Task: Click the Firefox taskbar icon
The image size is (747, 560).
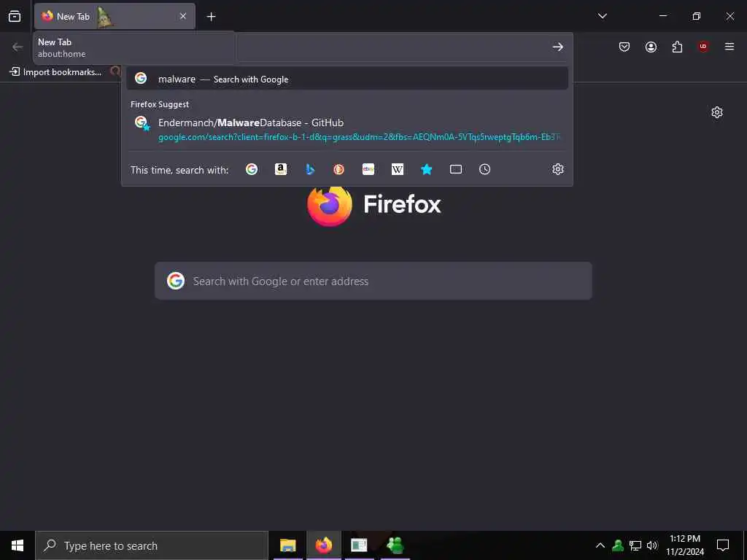Action: point(323,545)
